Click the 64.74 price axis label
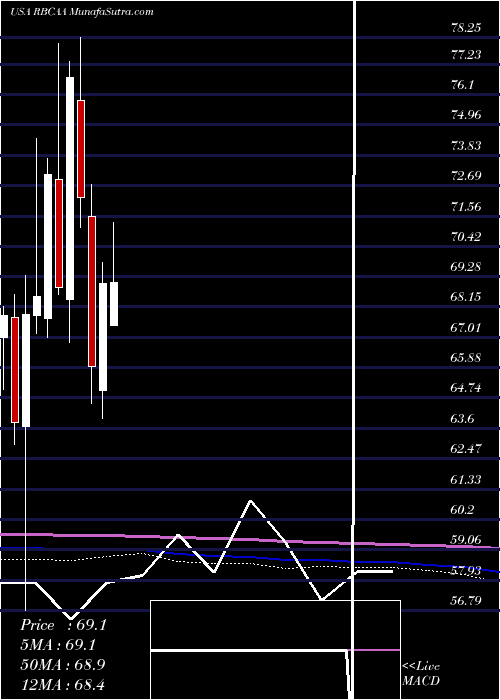The width and height of the screenshot is (500, 700). pos(466,388)
